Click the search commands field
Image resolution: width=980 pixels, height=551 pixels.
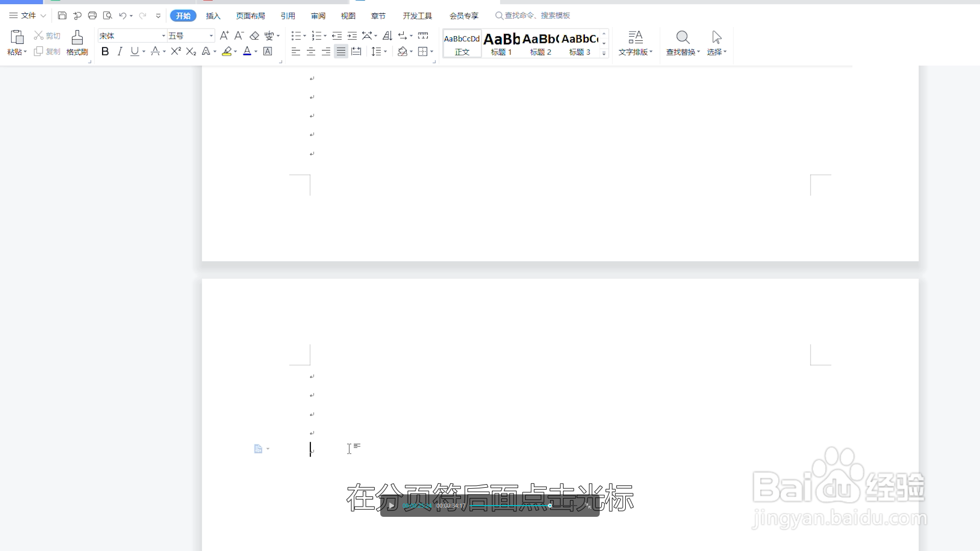pos(537,16)
